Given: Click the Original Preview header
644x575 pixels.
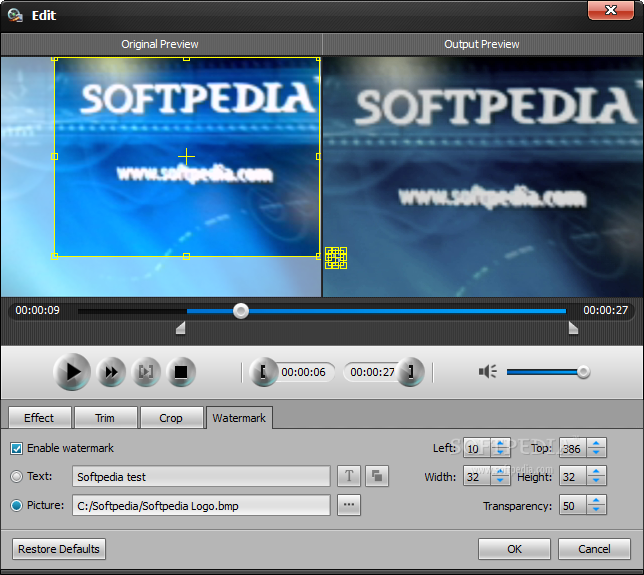Looking at the screenshot, I should [x=160, y=44].
